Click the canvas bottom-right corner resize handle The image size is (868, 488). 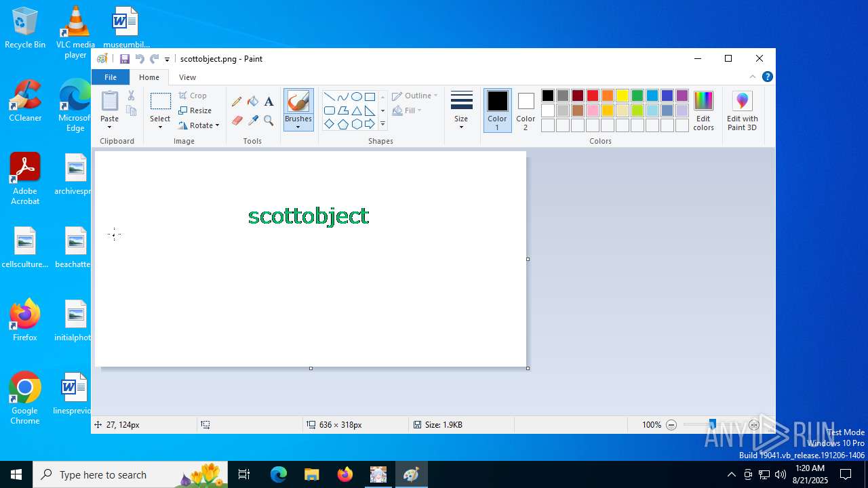coord(528,368)
